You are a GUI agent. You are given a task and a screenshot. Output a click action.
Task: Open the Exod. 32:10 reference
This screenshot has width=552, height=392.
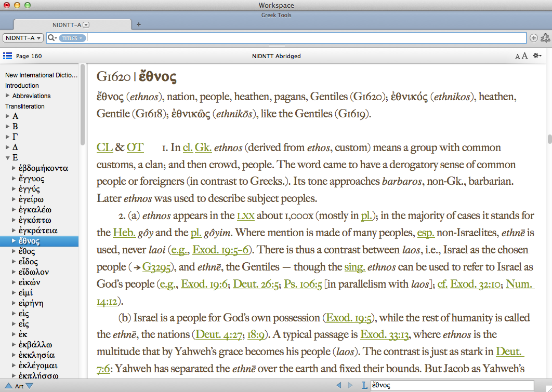[475, 284]
